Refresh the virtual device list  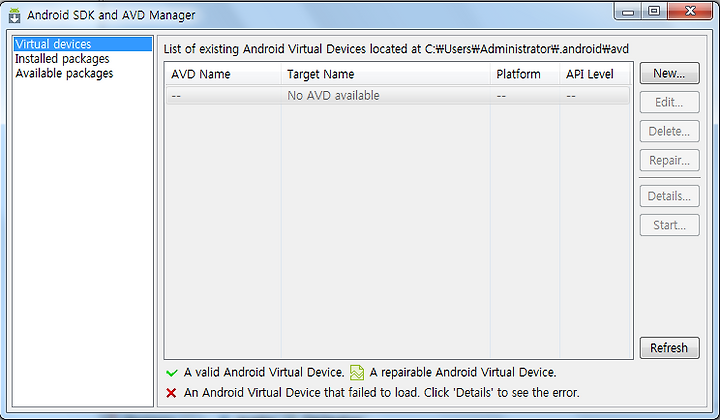click(x=669, y=348)
